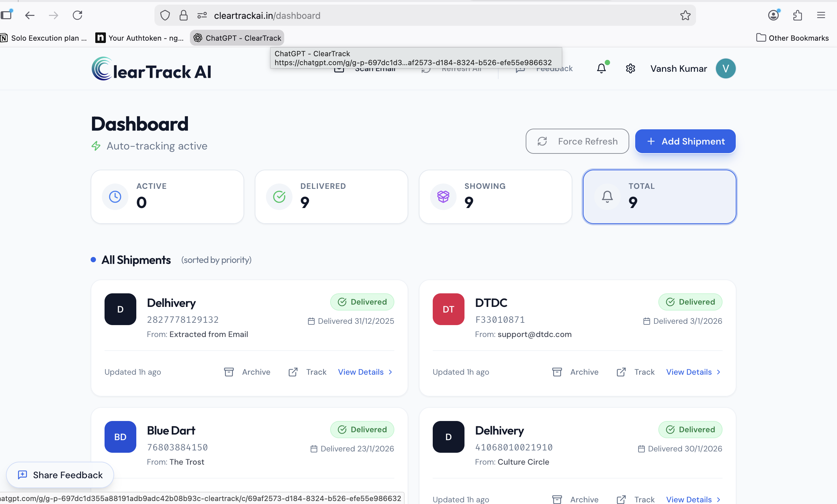837x504 pixels.
Task: Click the Force Refresh button
Action: pos(577,141)
